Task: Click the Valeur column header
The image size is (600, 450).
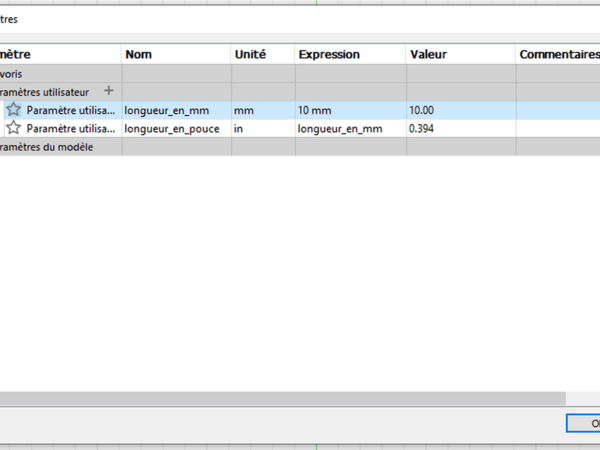Action: tap(461, 54)
